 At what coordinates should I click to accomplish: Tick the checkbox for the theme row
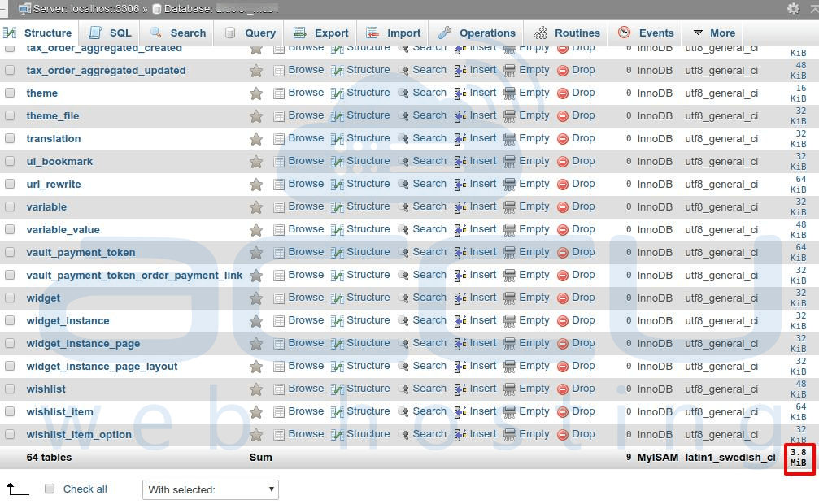pos(11,93)
